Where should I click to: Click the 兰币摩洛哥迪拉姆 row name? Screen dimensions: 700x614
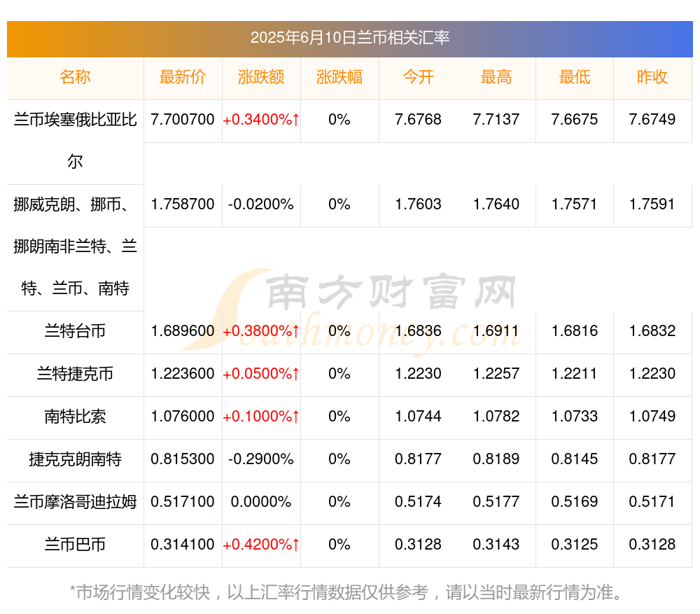[75, 502]
